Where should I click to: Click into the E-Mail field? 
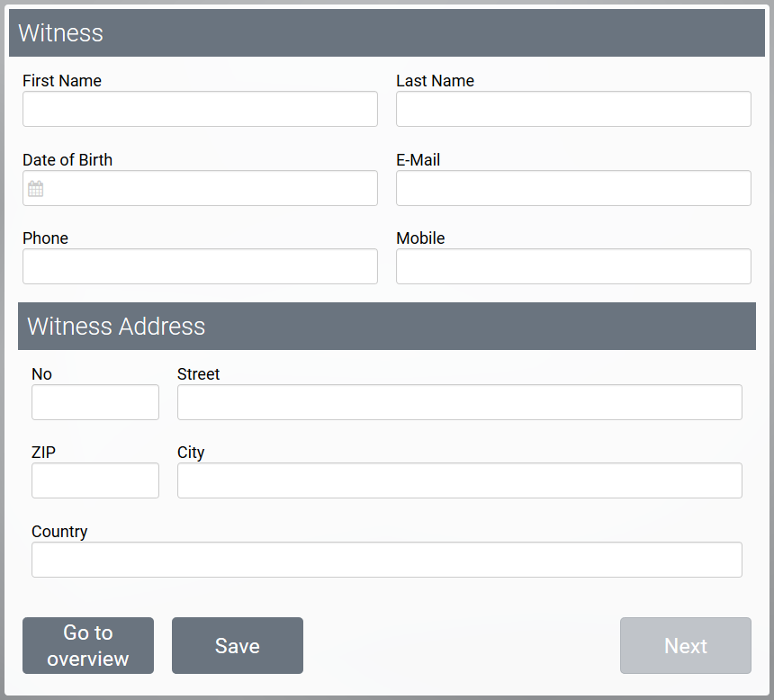(573, 188)
